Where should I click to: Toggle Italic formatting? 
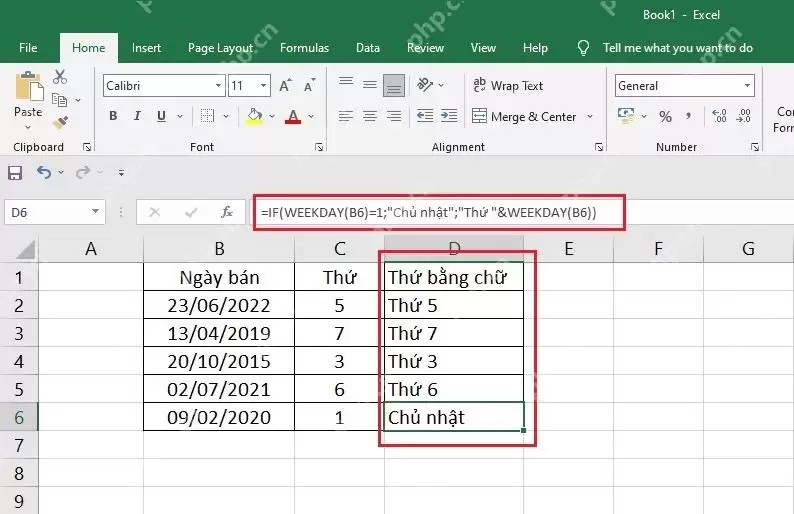coord(137,116)
